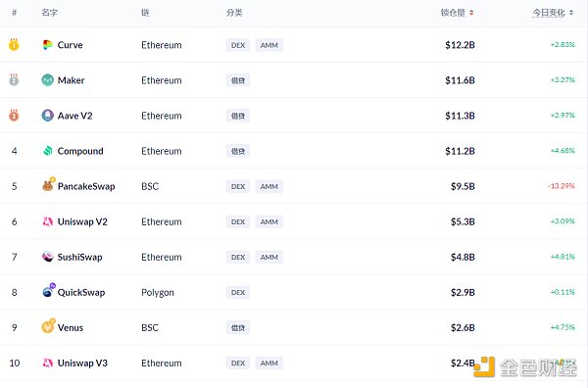Click the Aave V2 ghost logo
The width and height of the screenshot is (588, 388).
tap(48, 116)
